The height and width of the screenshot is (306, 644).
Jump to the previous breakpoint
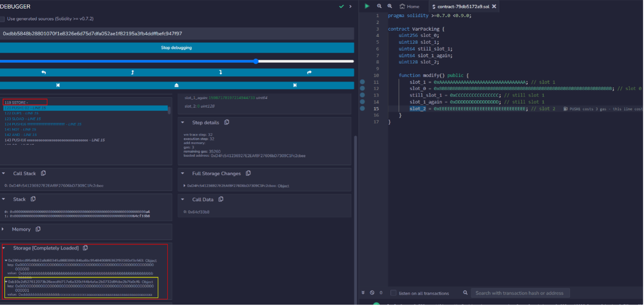(x=58, y=85)
